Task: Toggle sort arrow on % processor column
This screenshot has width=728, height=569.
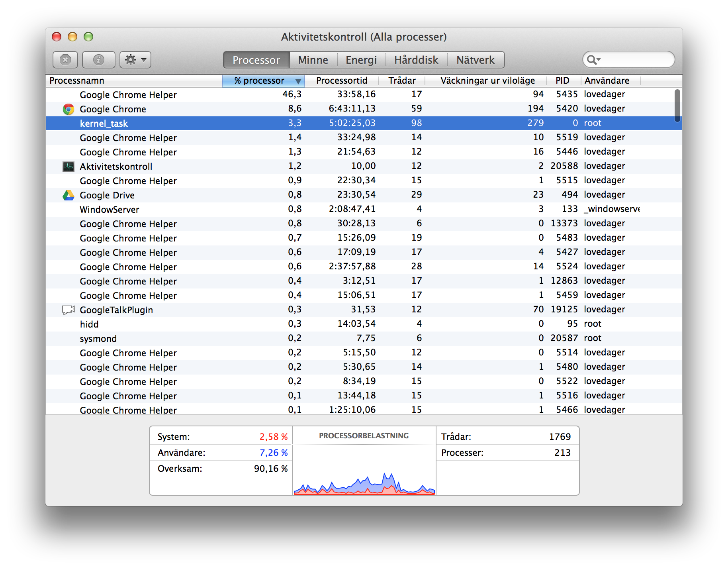Action: point(298,81)
